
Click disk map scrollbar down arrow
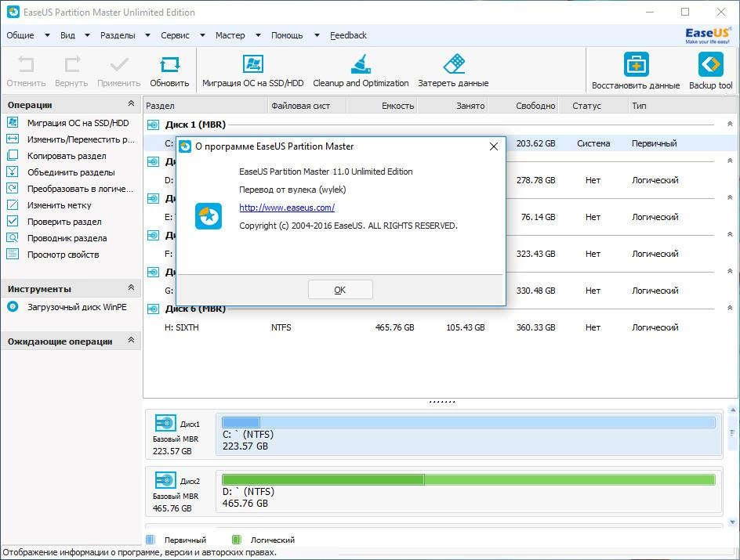[x=732, y=522]
